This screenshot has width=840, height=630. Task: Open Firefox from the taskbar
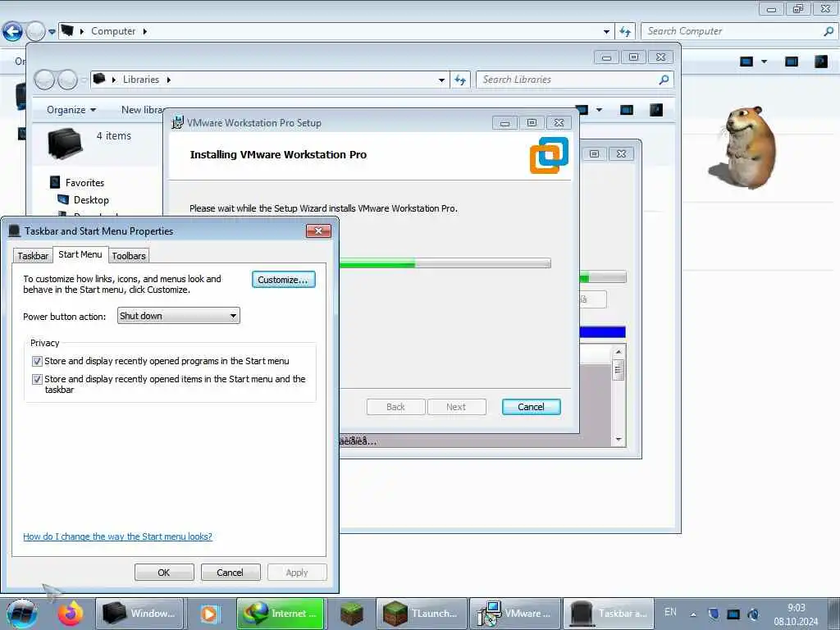71,614
